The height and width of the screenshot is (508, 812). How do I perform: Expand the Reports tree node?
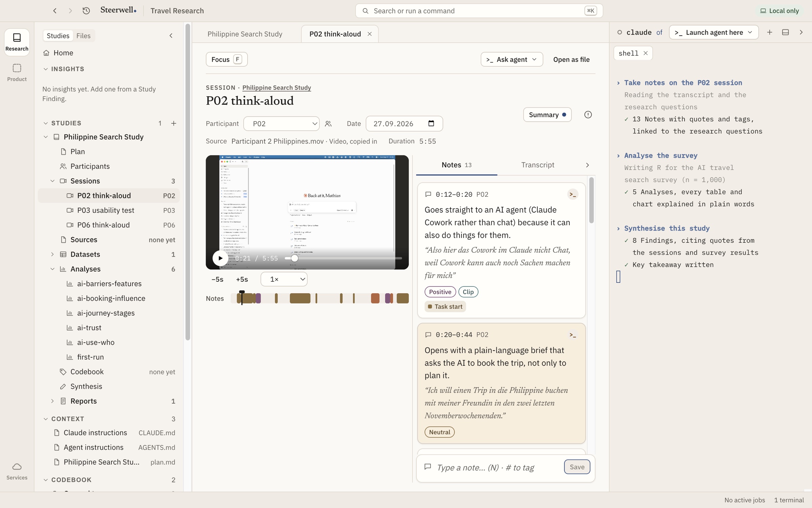point(52,401)
